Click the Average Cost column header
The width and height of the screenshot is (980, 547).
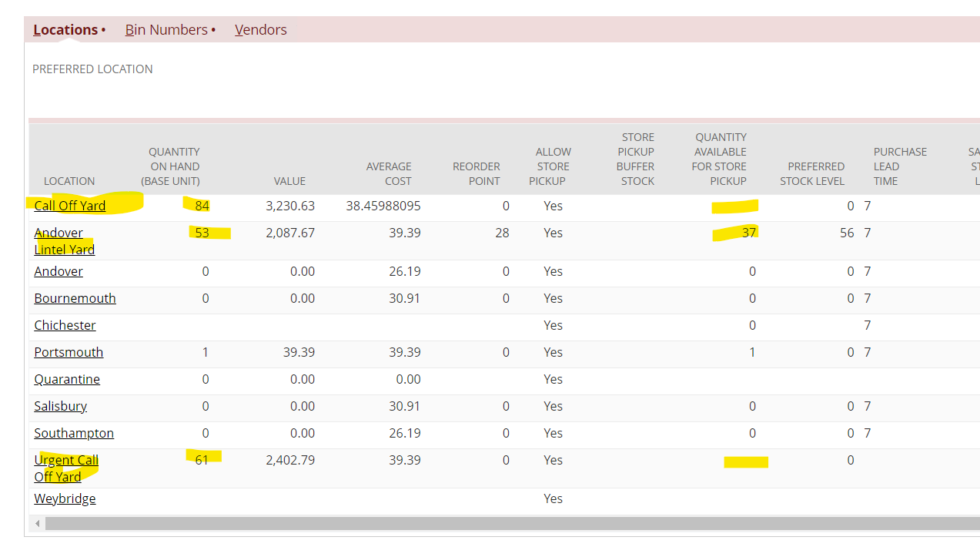tap(389, 173)
